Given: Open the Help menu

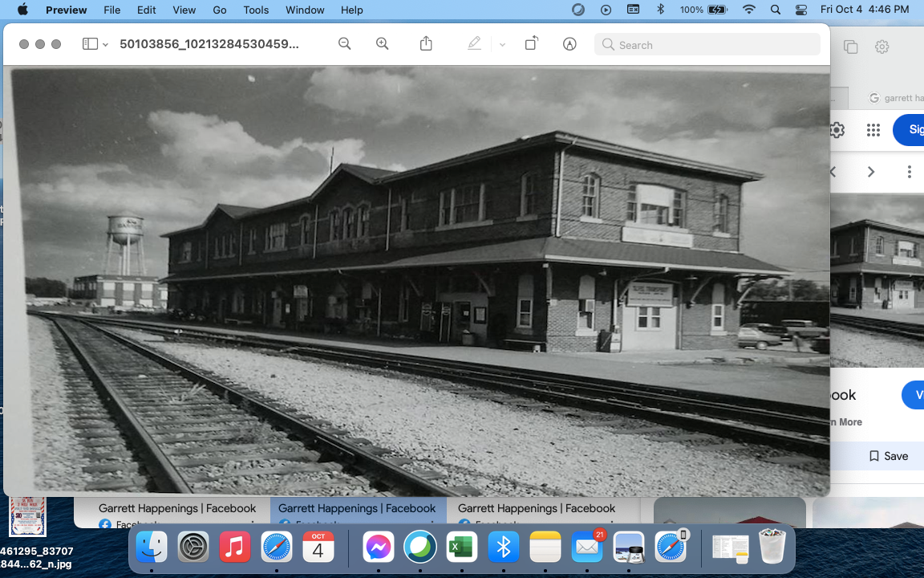Looking at the screenshot, I should 352,10.
